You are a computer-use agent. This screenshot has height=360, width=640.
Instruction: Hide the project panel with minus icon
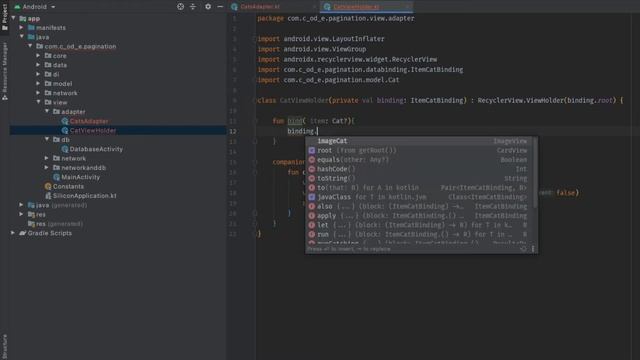[x=220, y=7]
